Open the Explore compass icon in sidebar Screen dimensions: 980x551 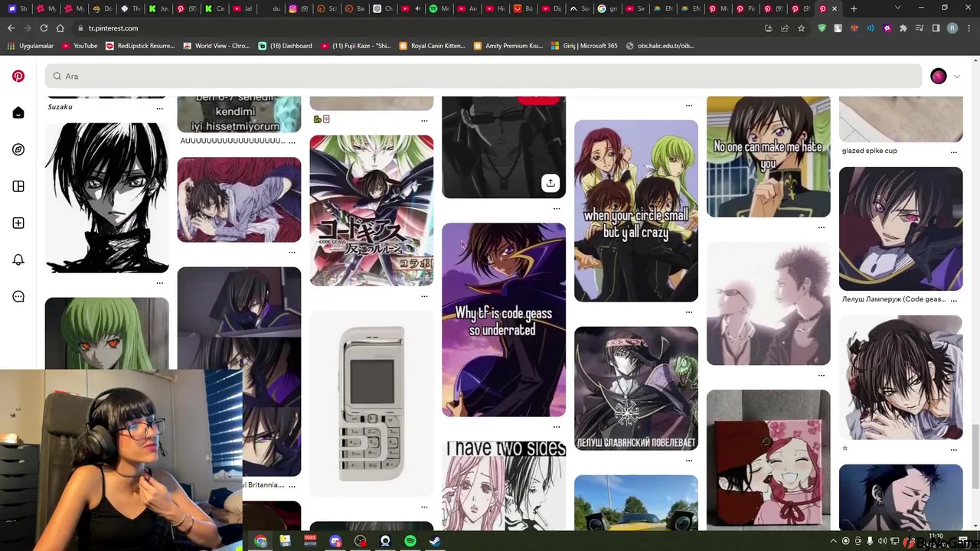tap(18, 149)
